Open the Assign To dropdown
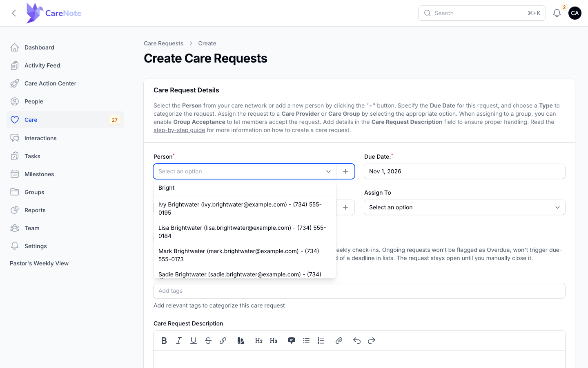588x368 pixels. (x=465, y=207)
